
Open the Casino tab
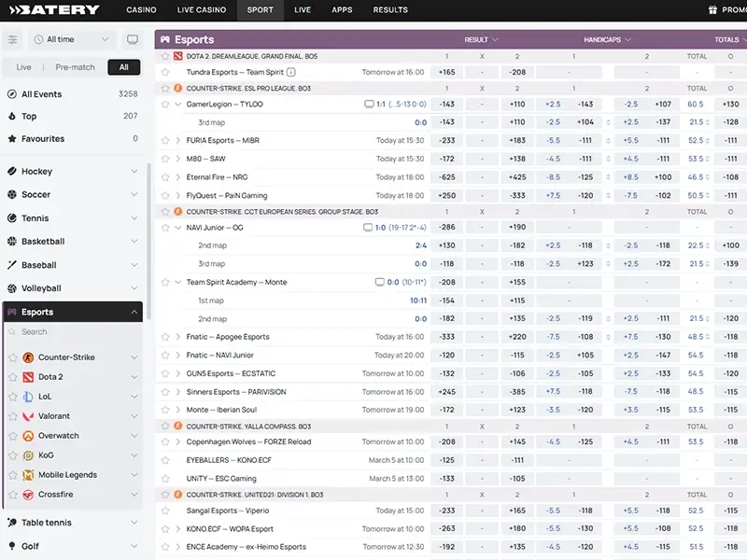tap(142, 10)
